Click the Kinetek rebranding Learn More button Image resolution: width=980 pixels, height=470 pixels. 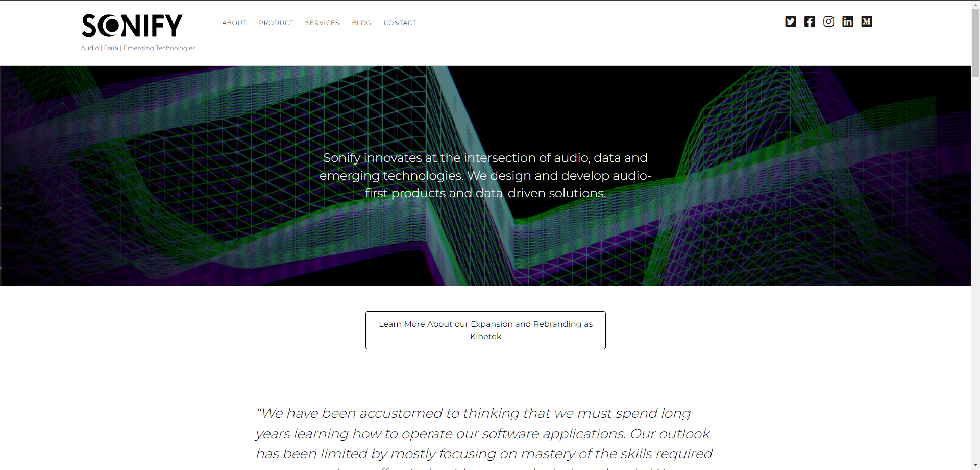coord(485,330)
